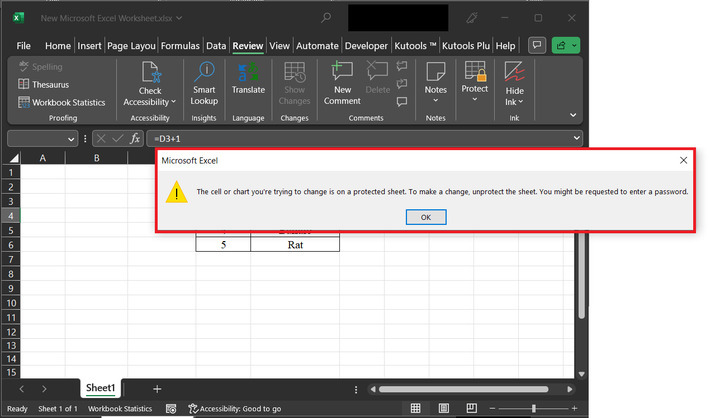Open the Page Layout tab
Screen dimensions: 715x418
(131, 46)
